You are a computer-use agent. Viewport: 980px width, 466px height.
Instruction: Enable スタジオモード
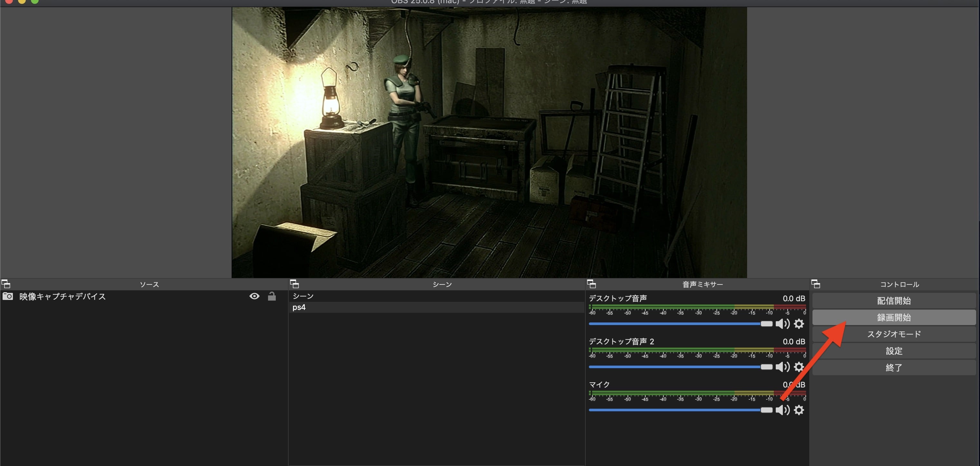coord(894,334)
